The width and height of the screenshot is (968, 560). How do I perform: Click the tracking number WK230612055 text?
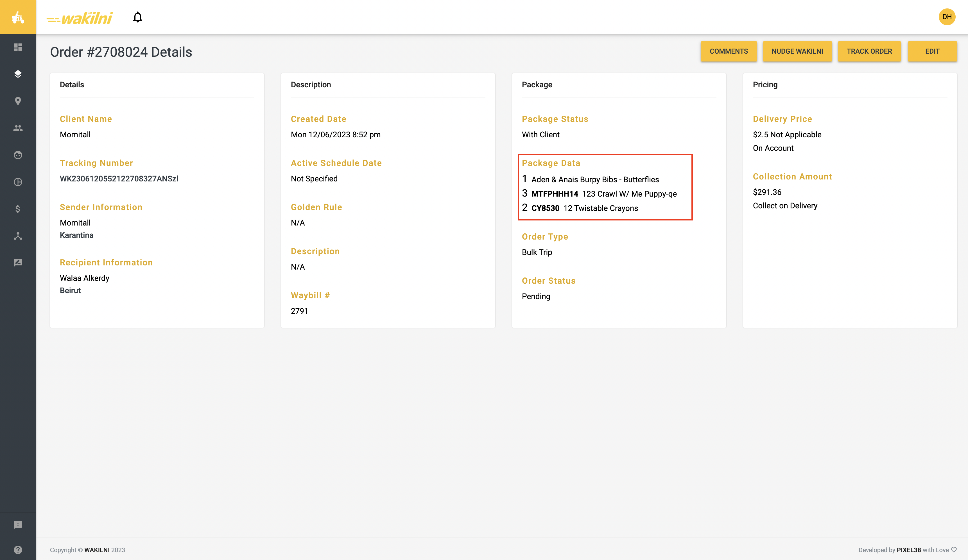pos(119,179)
